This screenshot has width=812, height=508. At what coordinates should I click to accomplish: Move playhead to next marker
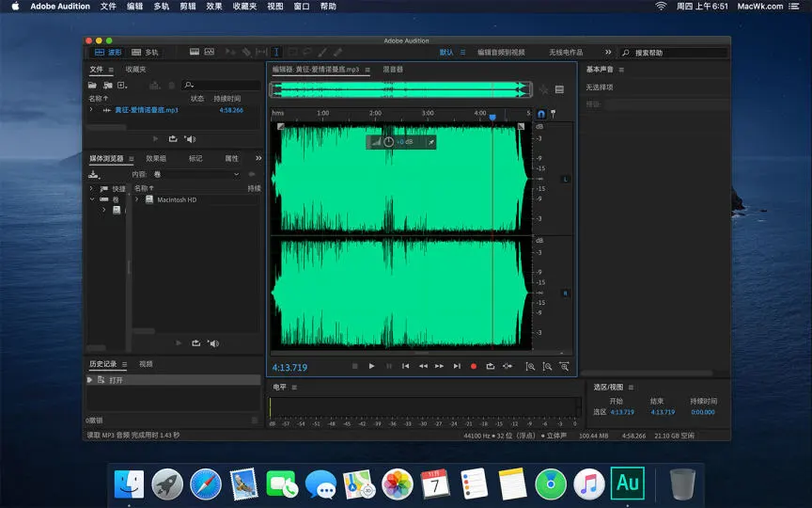[457, 366]
